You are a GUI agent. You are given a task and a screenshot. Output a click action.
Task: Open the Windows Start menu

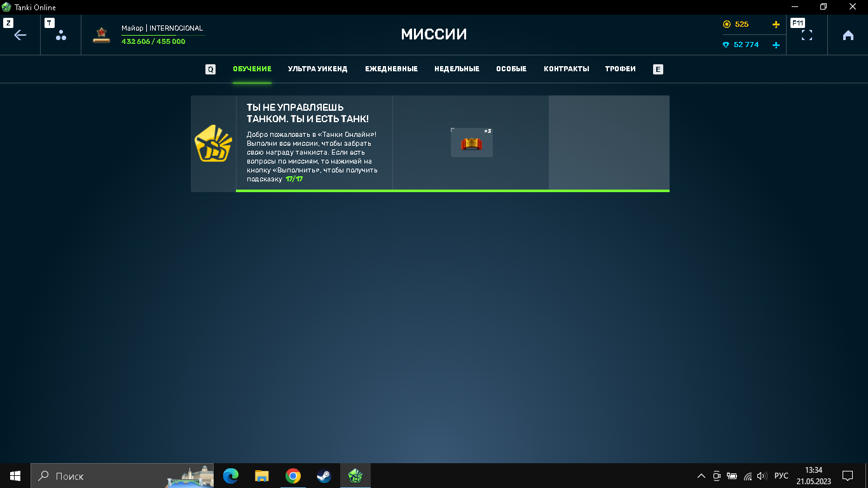pyautogui.click(x=15, y=476)
